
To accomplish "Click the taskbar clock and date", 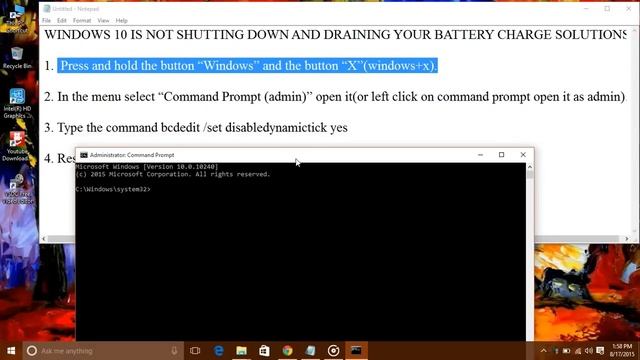I will pos(622,351).
